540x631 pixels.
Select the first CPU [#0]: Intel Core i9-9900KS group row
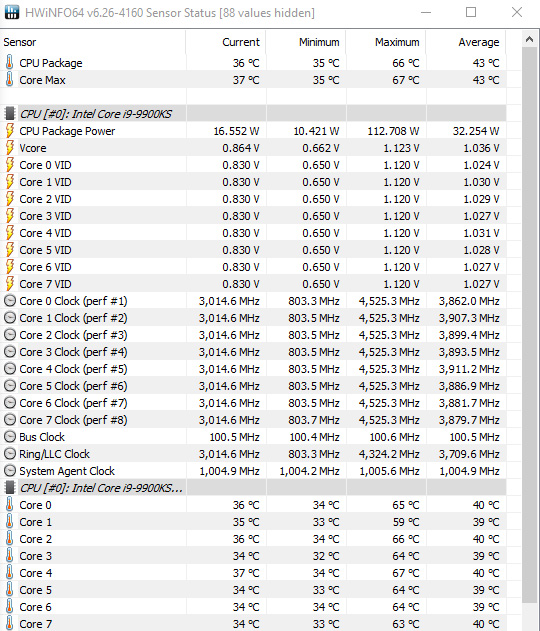(253, 114)
